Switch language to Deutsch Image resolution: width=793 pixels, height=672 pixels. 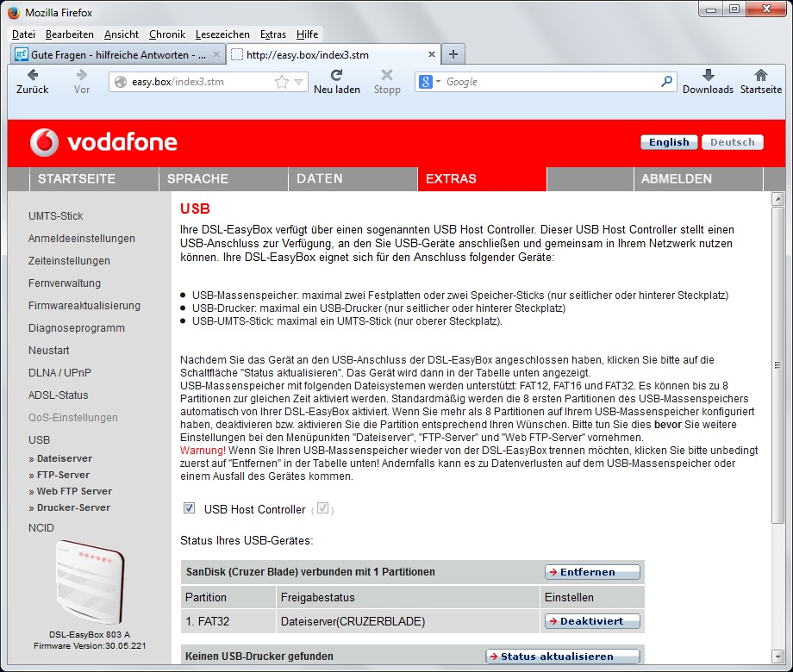733,142
